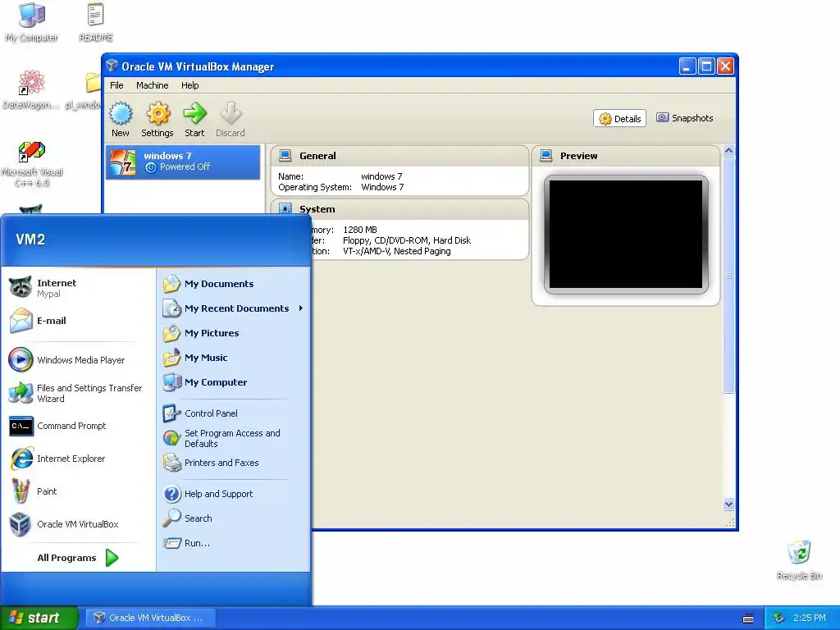Image resolution: width=840 pixels, height=630 pixels.
Task: Open Search from Start menu
Action: pos(234,518)
